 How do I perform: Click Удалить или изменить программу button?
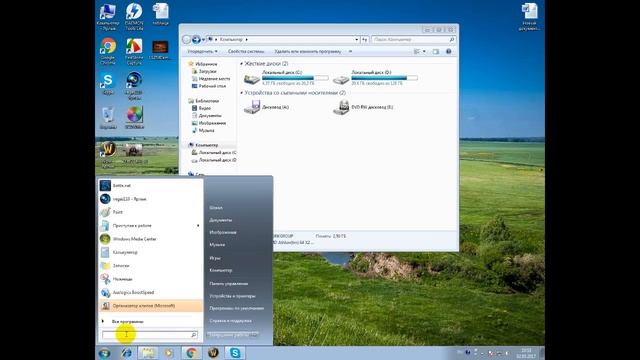click(308, 51)
